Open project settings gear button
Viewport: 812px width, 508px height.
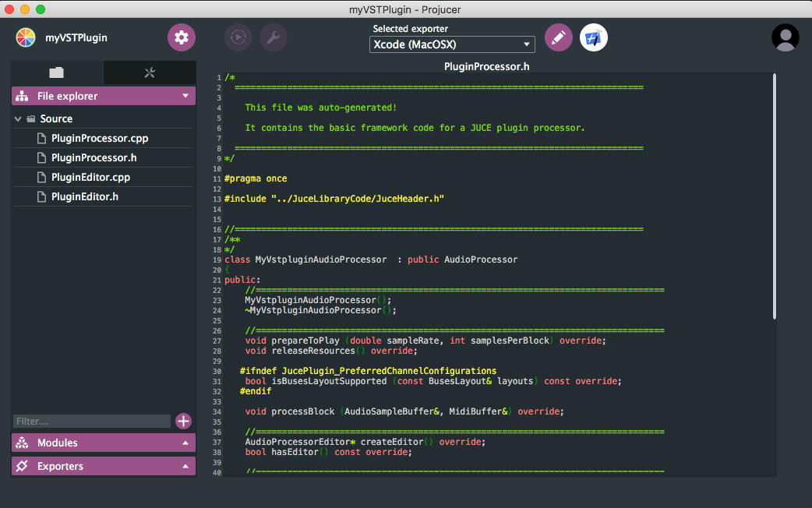(182, 37)
